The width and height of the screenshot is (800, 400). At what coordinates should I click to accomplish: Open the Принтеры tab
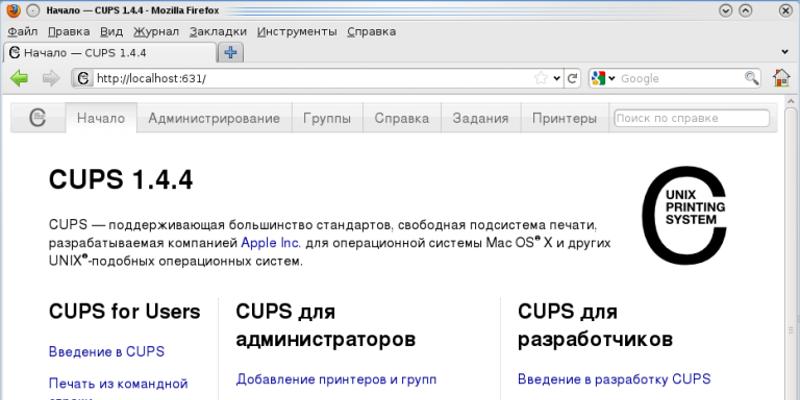pos(564,118)
